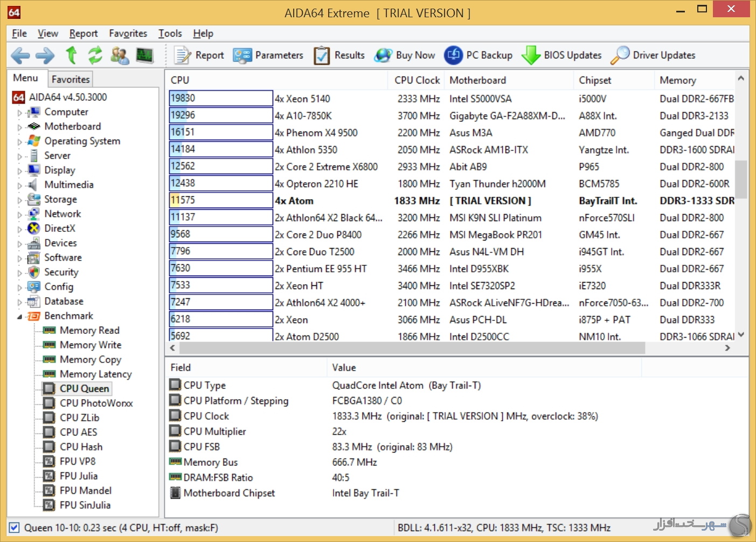This screenshot has width=756, height=542.
Task: Open the File menu
Action: pos(19,33)
